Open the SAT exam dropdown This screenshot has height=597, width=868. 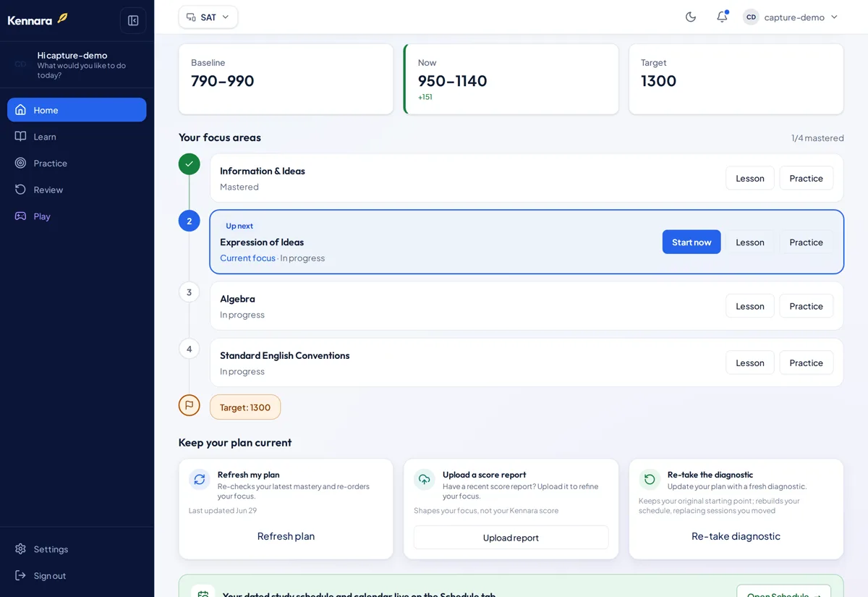pos(208,17)
